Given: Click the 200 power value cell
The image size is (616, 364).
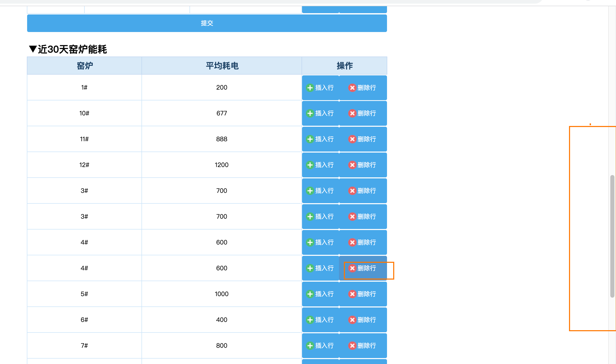Looking at the screenshot, I should (x=222, y=88).
